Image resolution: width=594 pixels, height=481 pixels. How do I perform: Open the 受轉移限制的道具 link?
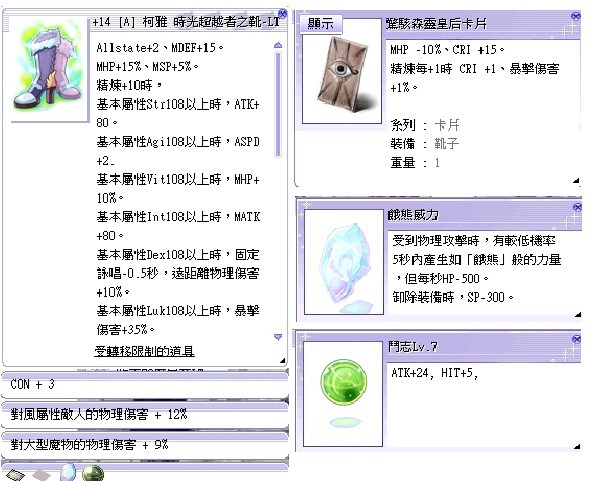click(x=144, y=351)
